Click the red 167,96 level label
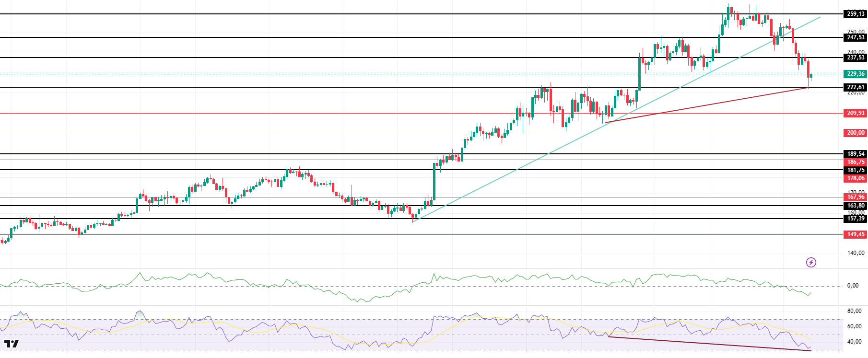Screen dimensions: 868x358 (855, 197)
